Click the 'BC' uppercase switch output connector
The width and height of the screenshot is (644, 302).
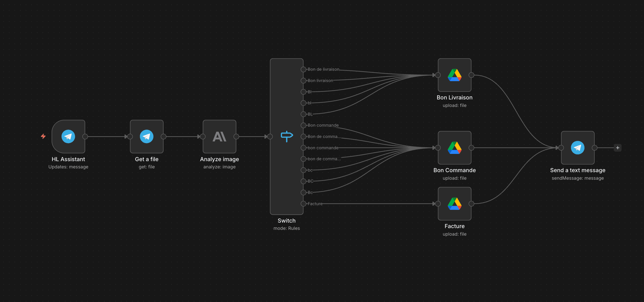pyautogui.click(x=303, y=181)
